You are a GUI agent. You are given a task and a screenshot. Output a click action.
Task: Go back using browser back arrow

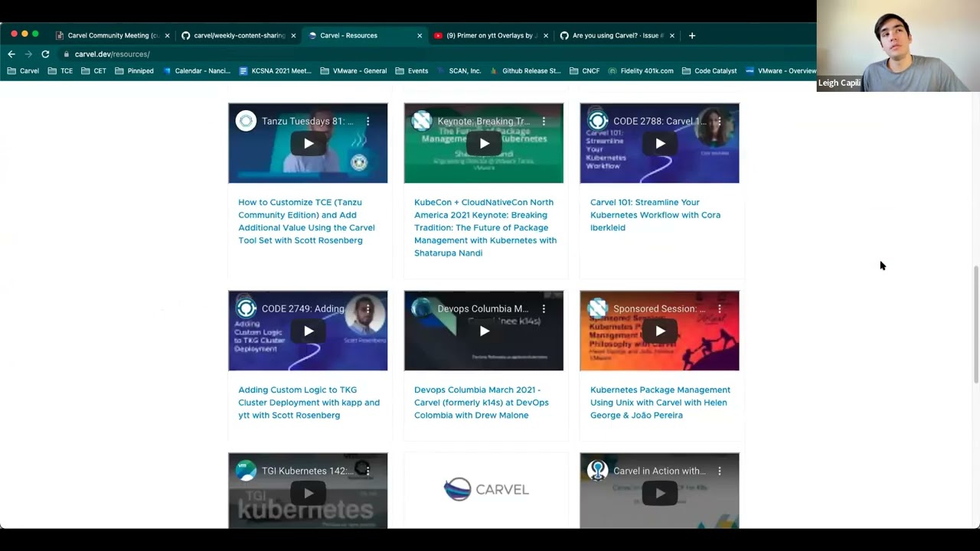coord(11,54)
